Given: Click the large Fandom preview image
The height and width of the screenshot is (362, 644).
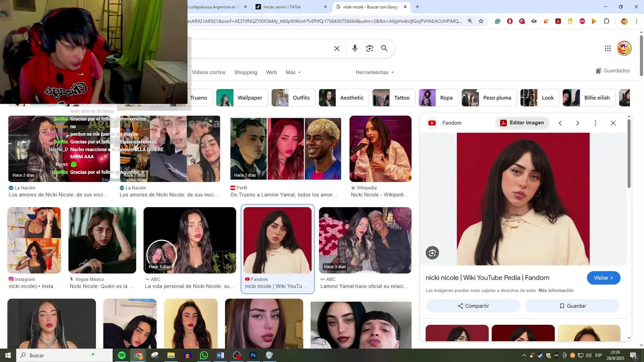Looking at the screenshot, I should [523, 199].
